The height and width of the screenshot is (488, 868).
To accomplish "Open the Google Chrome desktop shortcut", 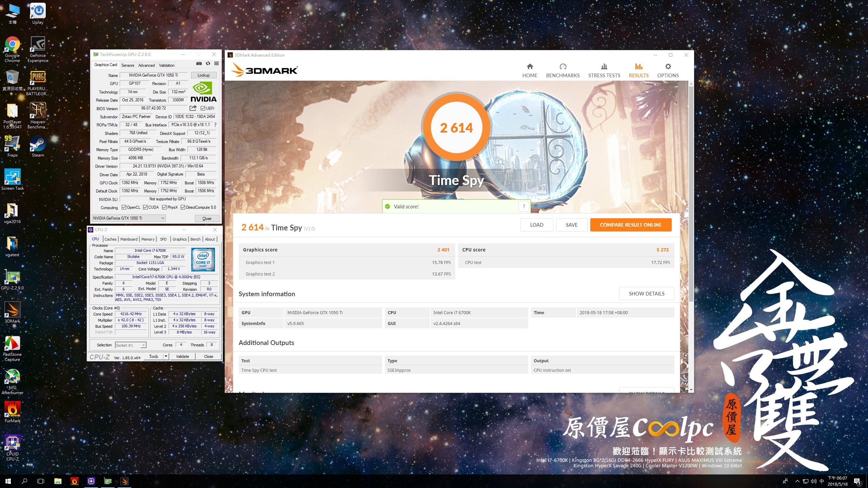I will click(x=12, y=49).
